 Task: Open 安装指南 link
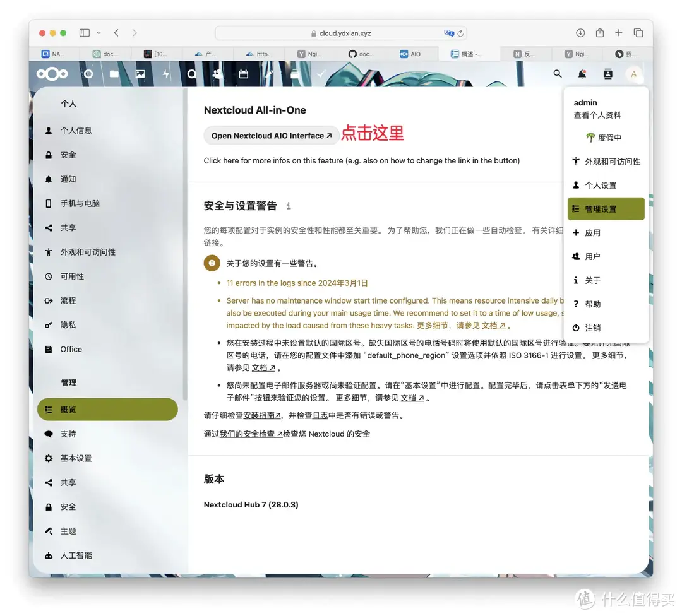click(261, 415)
